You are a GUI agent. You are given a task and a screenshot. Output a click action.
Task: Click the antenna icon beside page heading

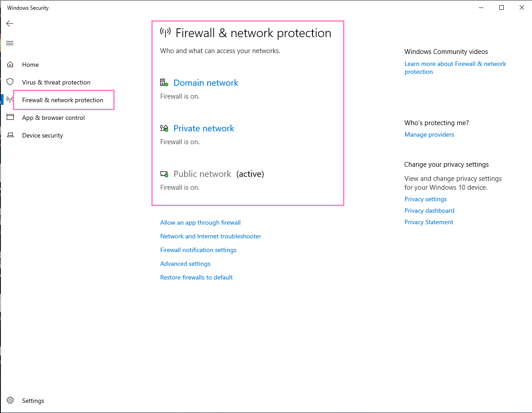click(x=165, y=33)
